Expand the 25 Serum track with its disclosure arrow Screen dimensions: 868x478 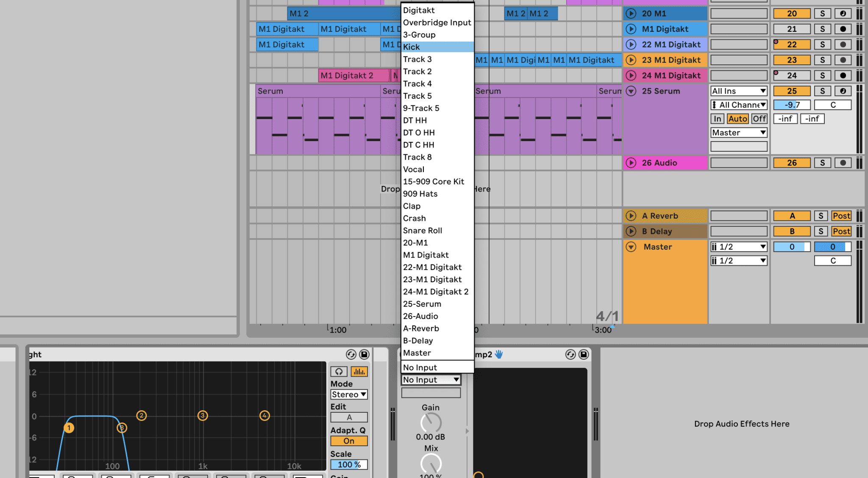click(631, 91)
